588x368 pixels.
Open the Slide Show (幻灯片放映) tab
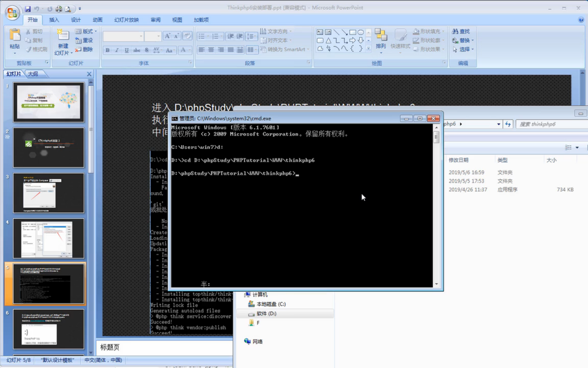point(126,20)
